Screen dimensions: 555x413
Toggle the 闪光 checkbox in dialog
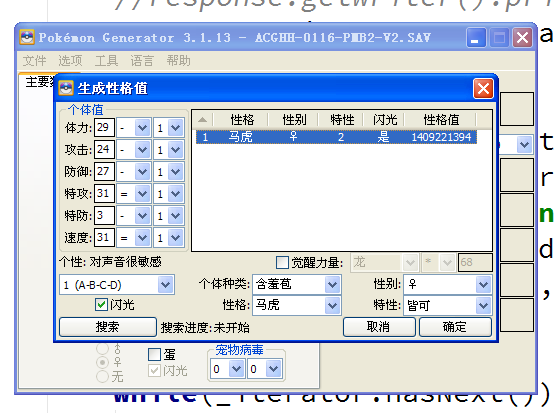(102, 304)
